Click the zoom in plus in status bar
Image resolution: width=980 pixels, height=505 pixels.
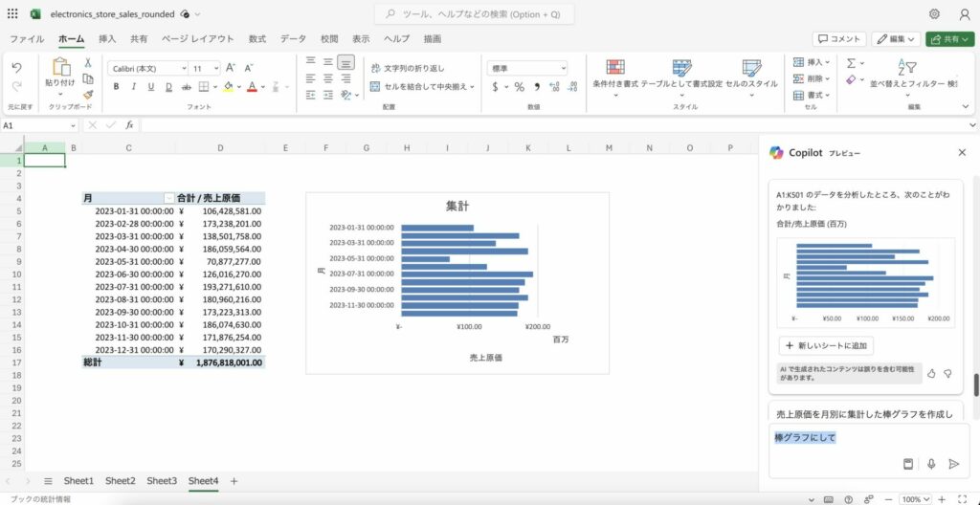(x=942, y=499)
